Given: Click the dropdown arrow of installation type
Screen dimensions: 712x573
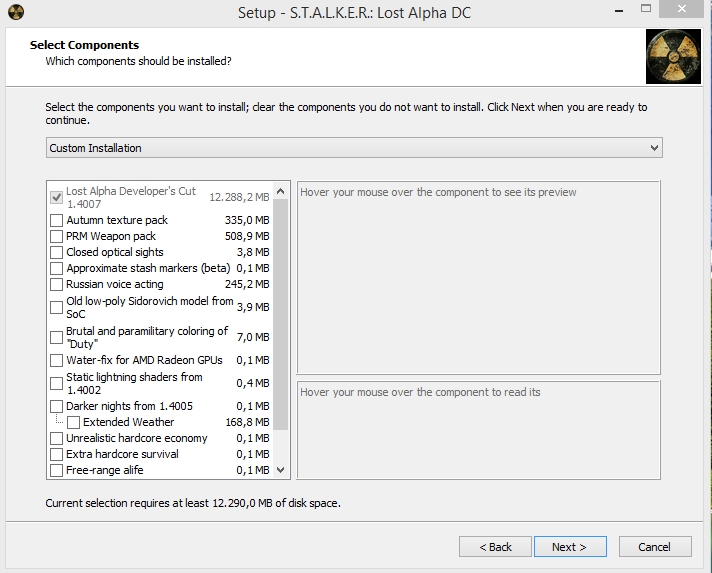Looking at the screenshot, I should (x=654, y=148).
